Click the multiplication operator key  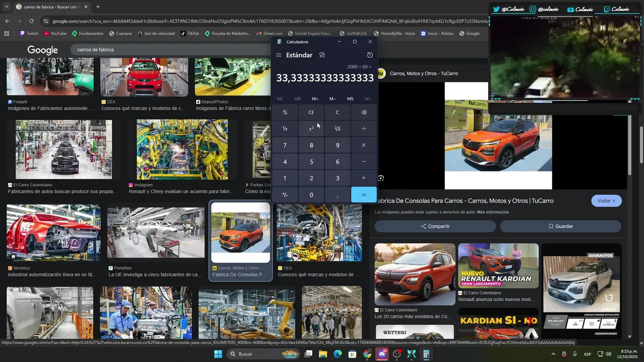(x=364, y=145)
